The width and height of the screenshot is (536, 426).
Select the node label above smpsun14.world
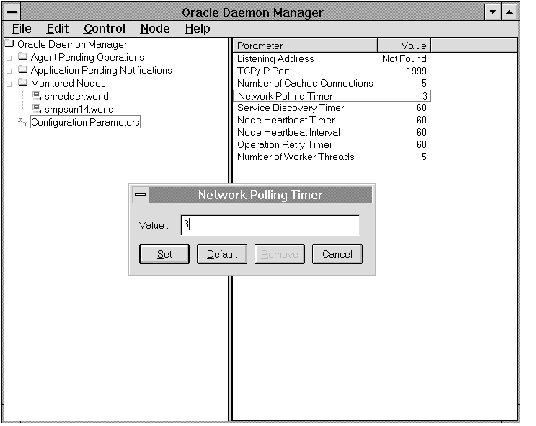click(x=76, y=96)
